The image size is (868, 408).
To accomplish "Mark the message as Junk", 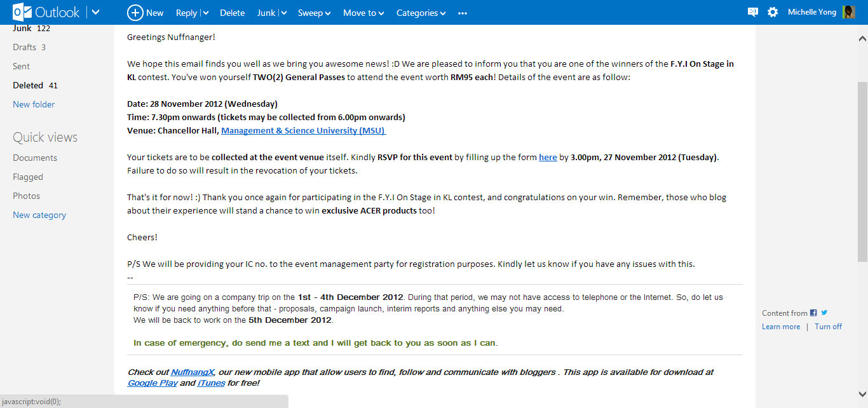I will (266, 13).
